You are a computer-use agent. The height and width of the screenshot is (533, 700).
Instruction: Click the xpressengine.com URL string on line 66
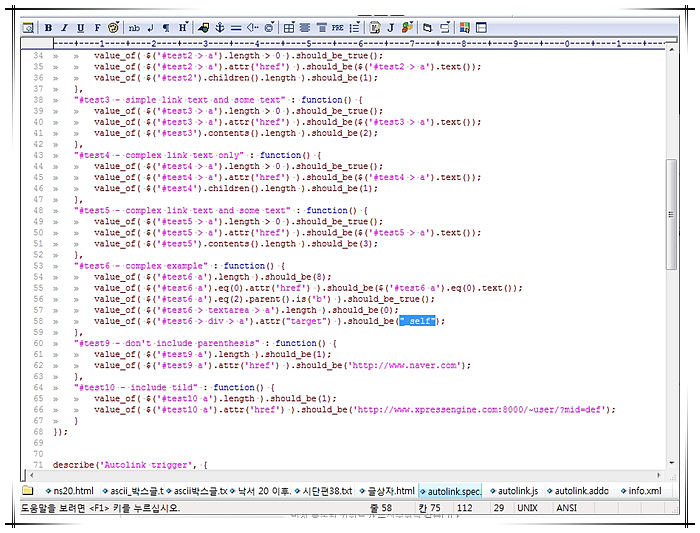[x=479, y=410]
